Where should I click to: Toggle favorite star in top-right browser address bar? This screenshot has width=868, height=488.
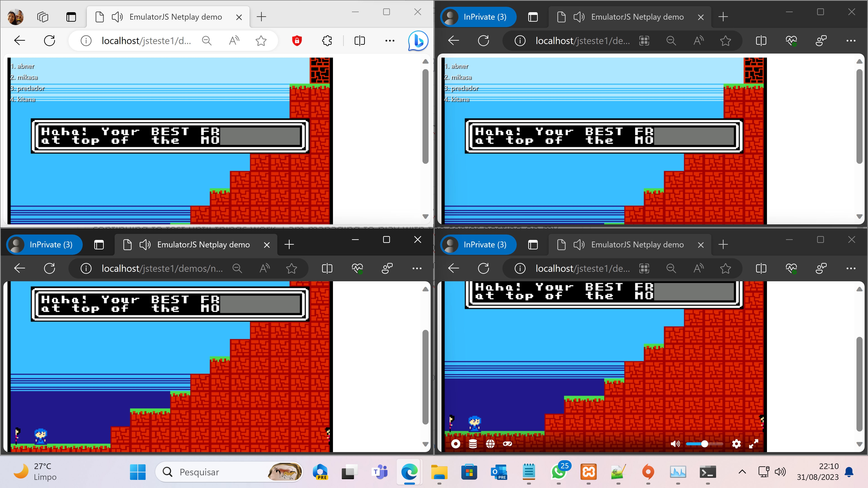[x=725, y=41]
